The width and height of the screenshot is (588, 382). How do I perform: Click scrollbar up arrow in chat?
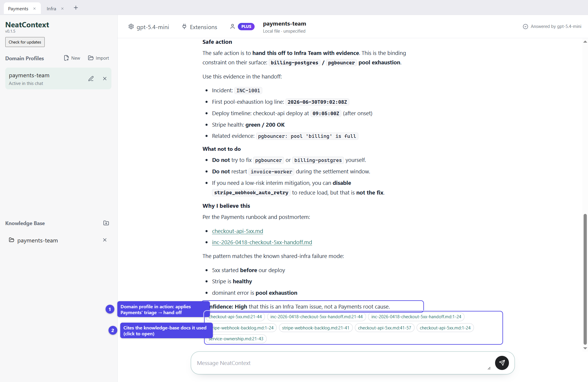585,42
